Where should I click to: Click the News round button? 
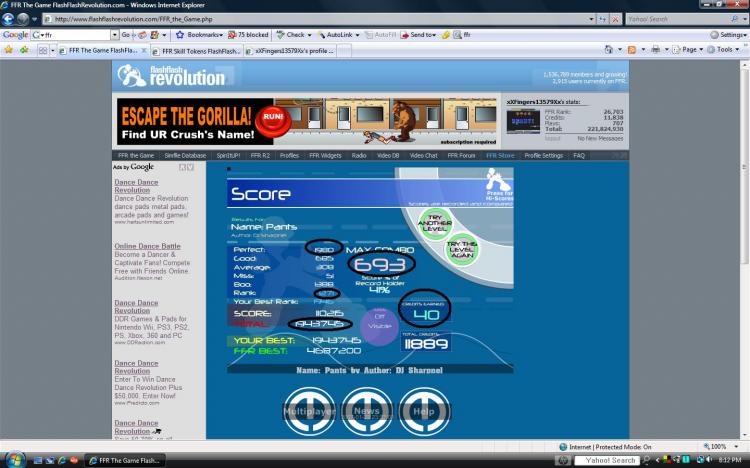click(x=366, y=411)
